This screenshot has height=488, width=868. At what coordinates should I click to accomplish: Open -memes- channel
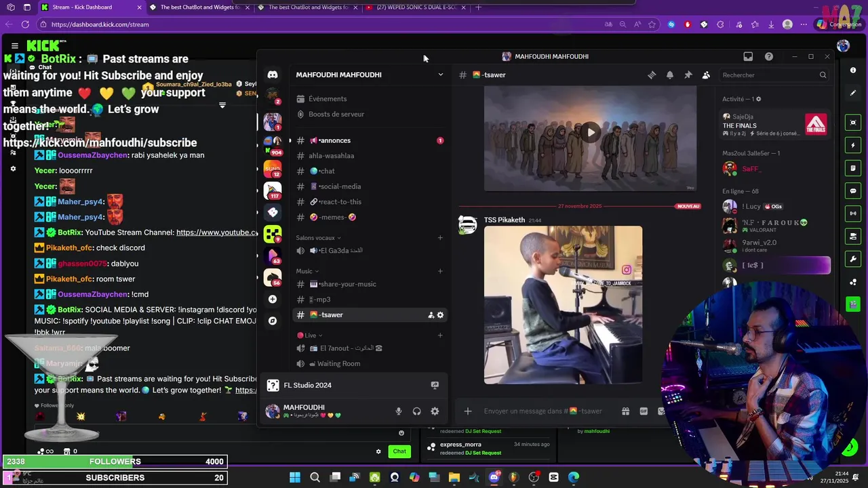370,218
